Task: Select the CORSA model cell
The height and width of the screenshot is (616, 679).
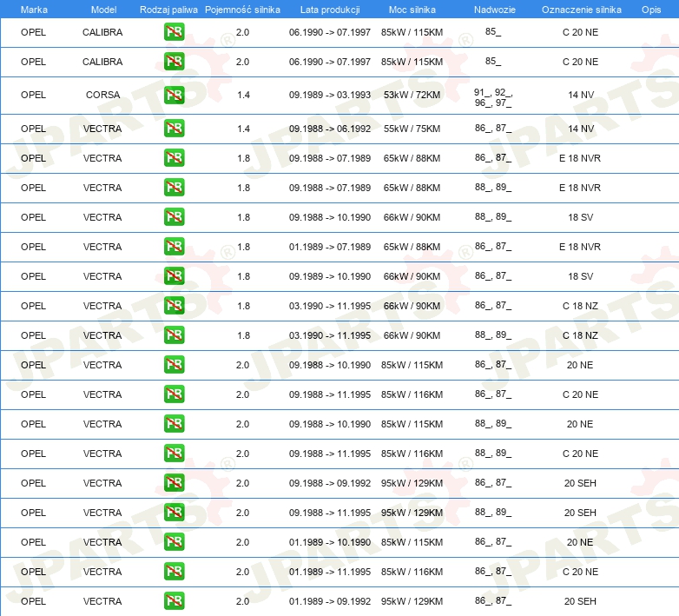Action: 102,95
